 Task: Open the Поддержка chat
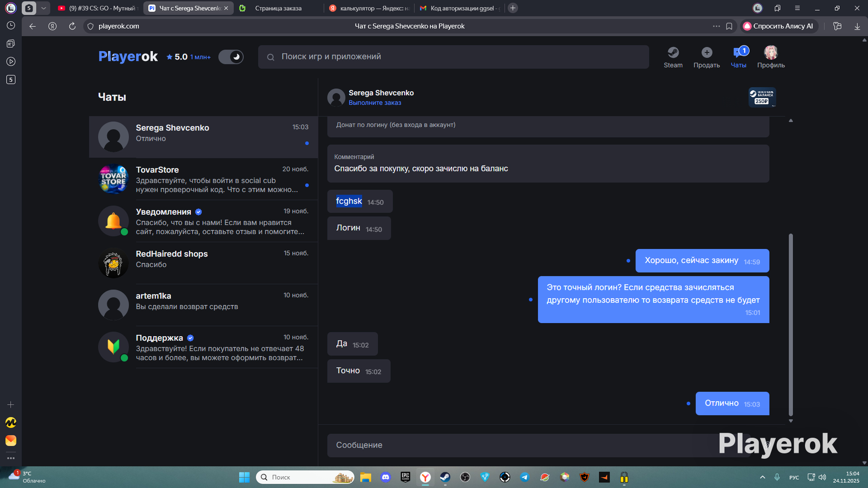(204, 347)
